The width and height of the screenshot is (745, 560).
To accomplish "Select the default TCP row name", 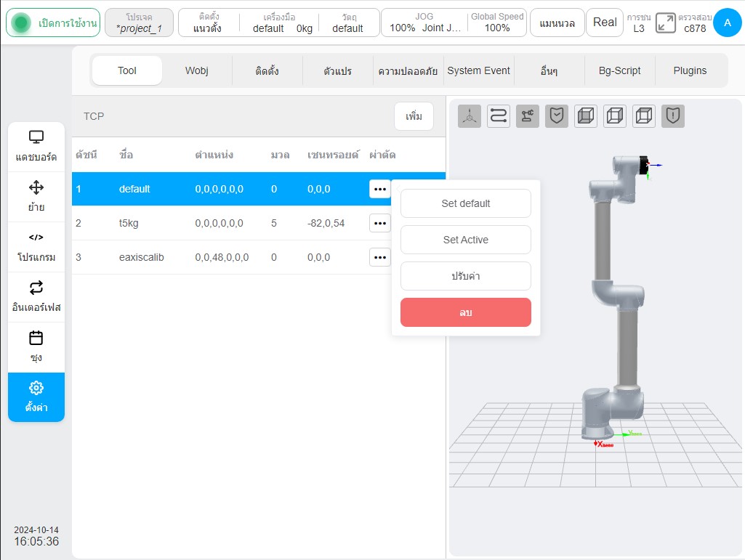I will coord(134,189).
